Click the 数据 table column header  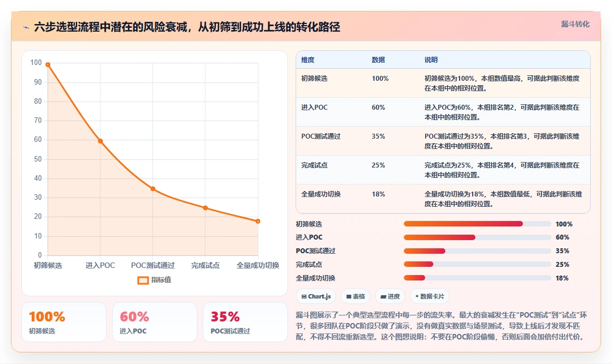378,59
